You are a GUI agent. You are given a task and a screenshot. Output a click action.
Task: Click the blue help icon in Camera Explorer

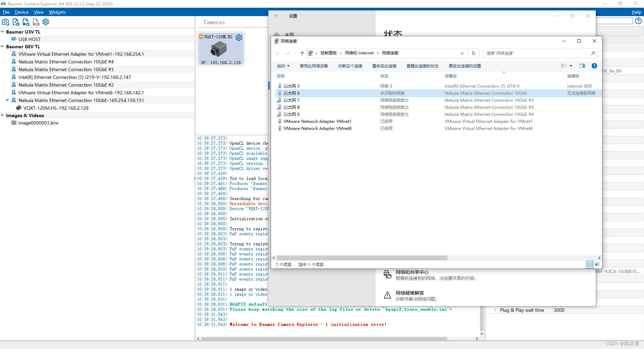(x=638, y=21)
